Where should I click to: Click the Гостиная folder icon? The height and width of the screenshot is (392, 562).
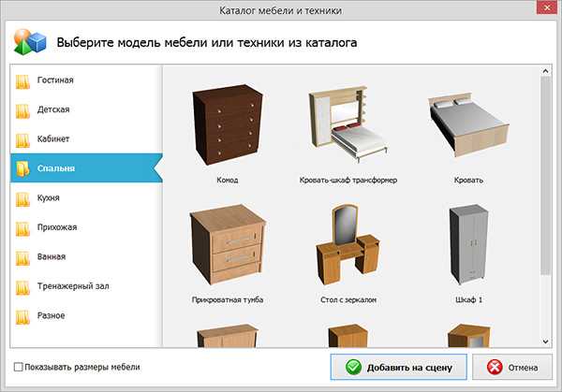22,80
